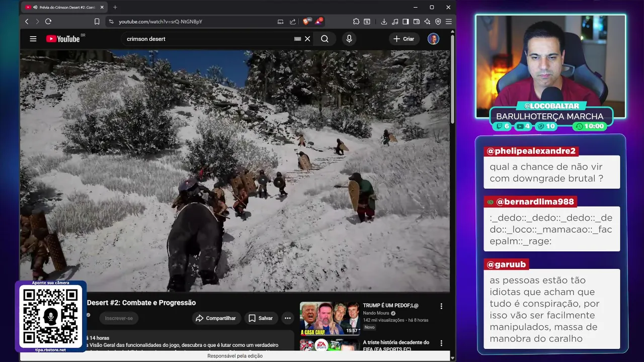Click the @garuub chat username

tap(506, 264)
